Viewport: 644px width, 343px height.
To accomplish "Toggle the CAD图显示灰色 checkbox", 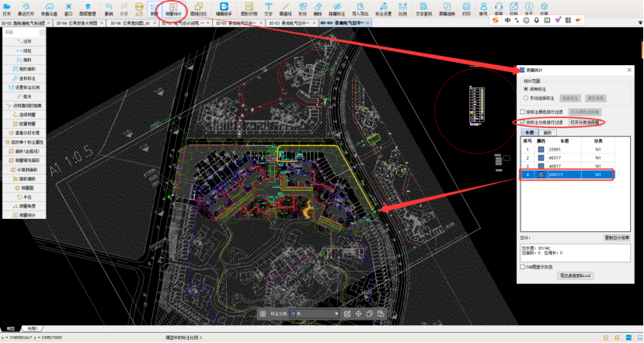I will click(524, 266).
